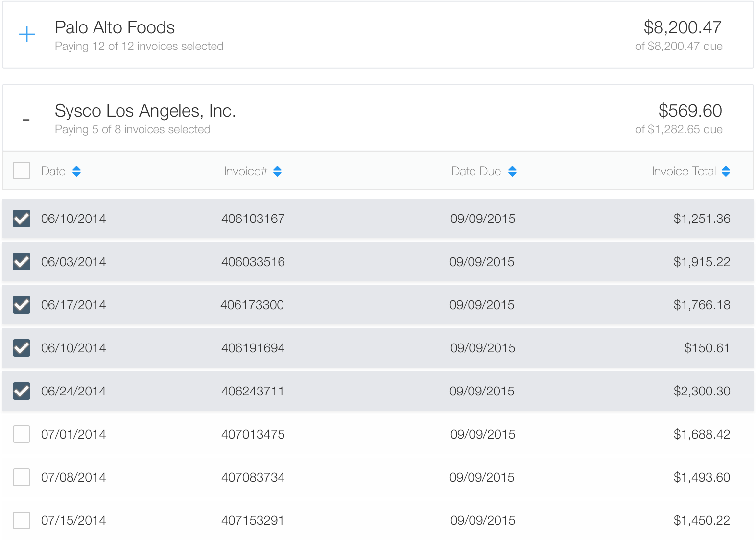Screen dimensions: 756x540
Task: Check the 07/01/2014 invoice checkbox
Action: click(x=22, y=434)
